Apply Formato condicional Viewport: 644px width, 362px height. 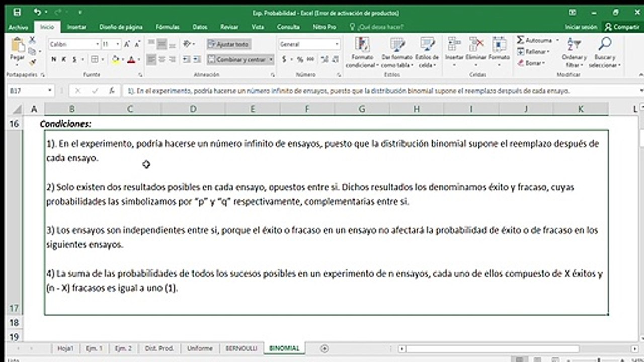coord(361,52)
